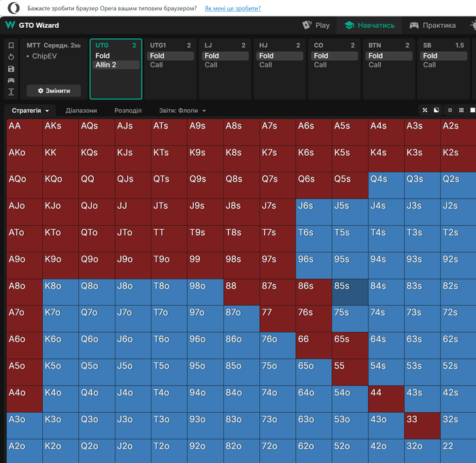Viewport: 476px width, 463px height.
Task: Click the T9o hand cell
Action: point(169,266)
